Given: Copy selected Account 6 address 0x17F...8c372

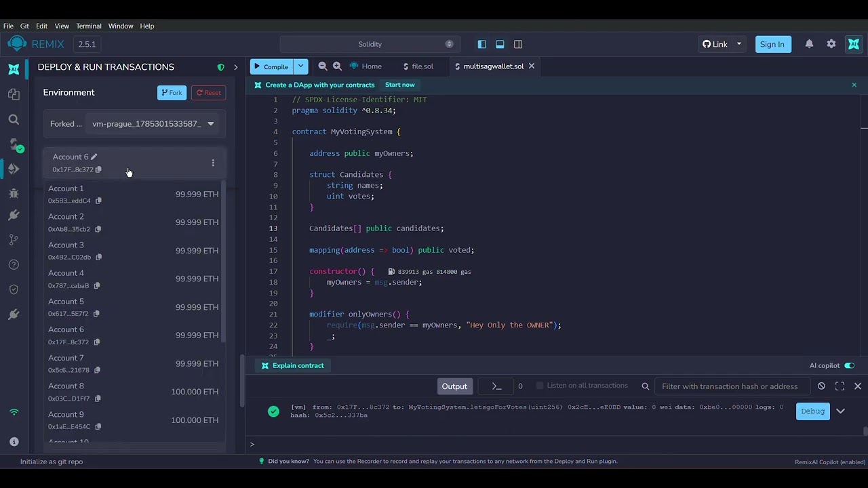Looking at the screenshot, I should [98, 169].
